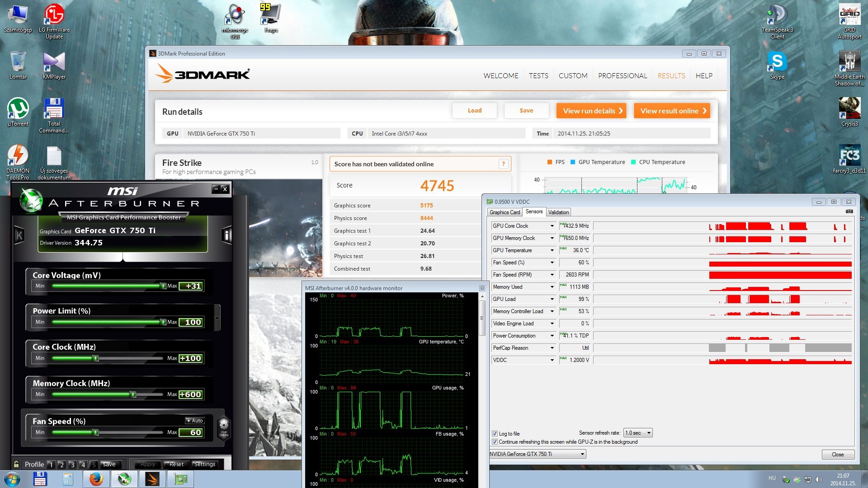Click the Fan Speed slider handle

(95, 432)
